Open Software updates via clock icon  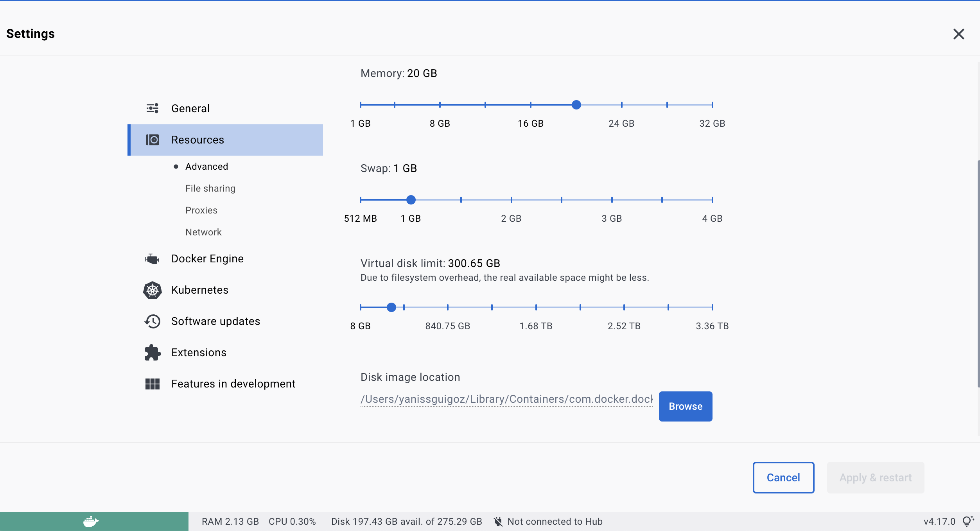click(152, 321)
